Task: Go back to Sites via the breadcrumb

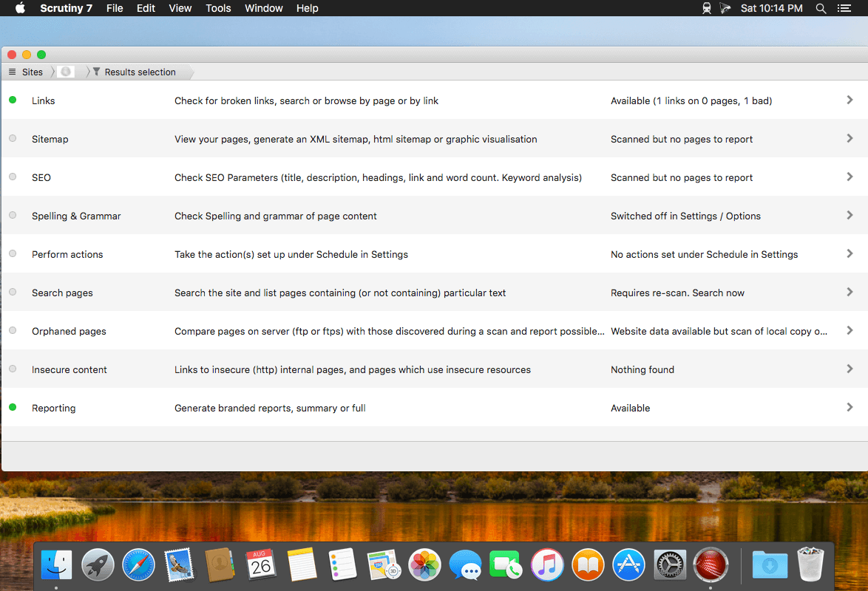Action: [x=33, y=72]
